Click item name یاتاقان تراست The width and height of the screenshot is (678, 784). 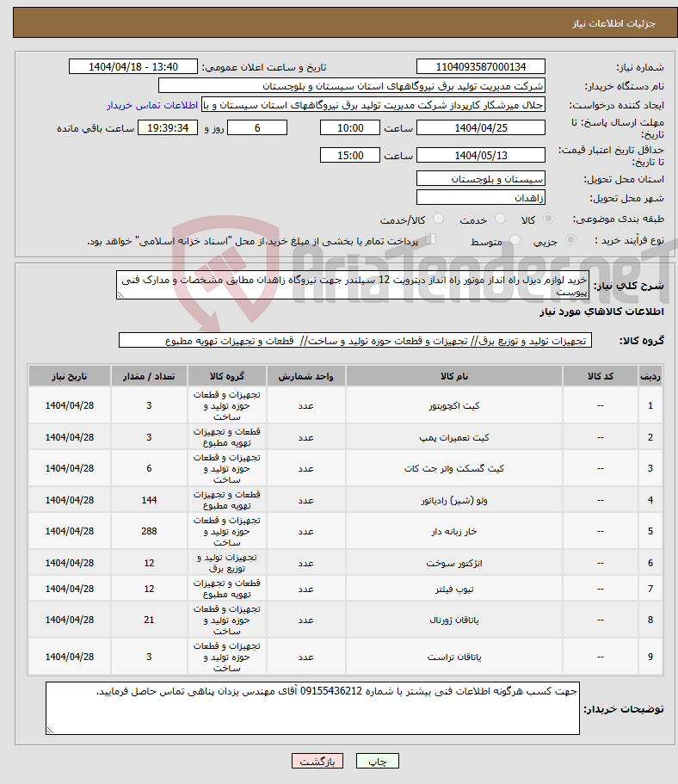(x=454, y=657)
